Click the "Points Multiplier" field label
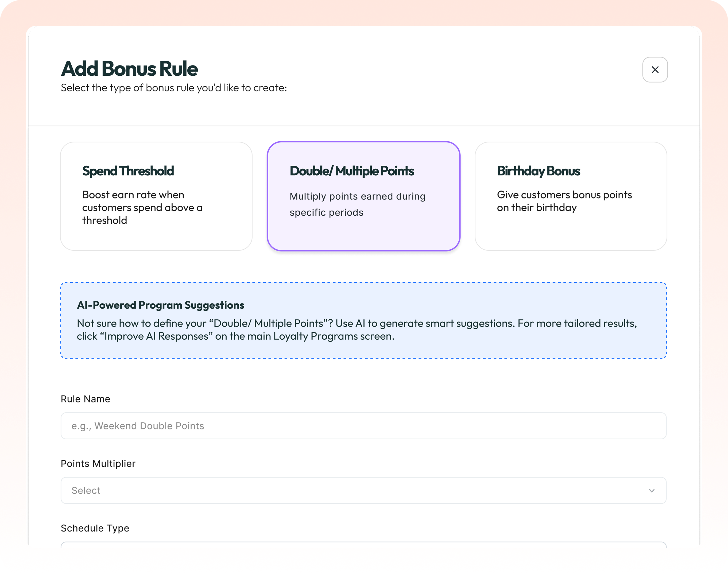 98,464
